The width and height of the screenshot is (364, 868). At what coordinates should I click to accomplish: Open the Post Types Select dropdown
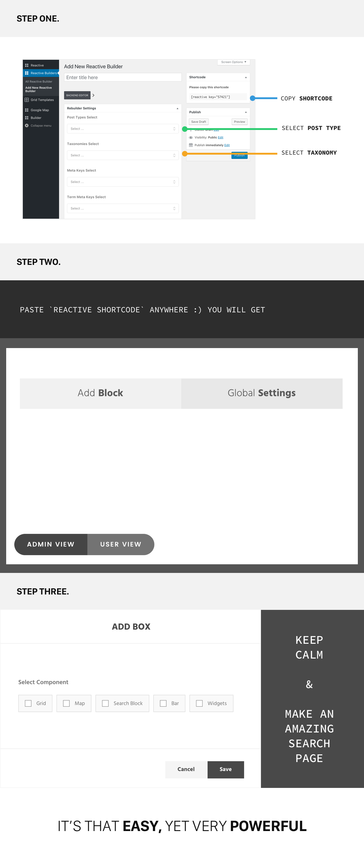pyautogui.click(x=123, y=129)
